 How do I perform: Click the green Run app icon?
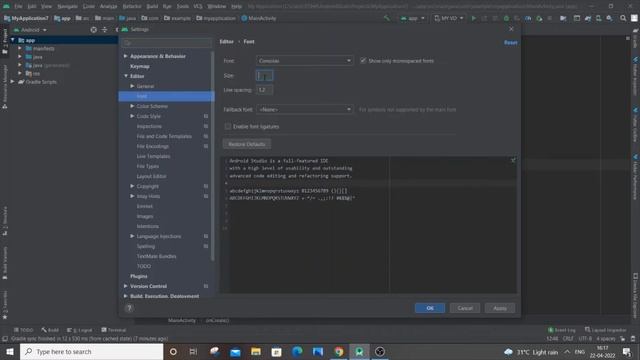[473, 18]
